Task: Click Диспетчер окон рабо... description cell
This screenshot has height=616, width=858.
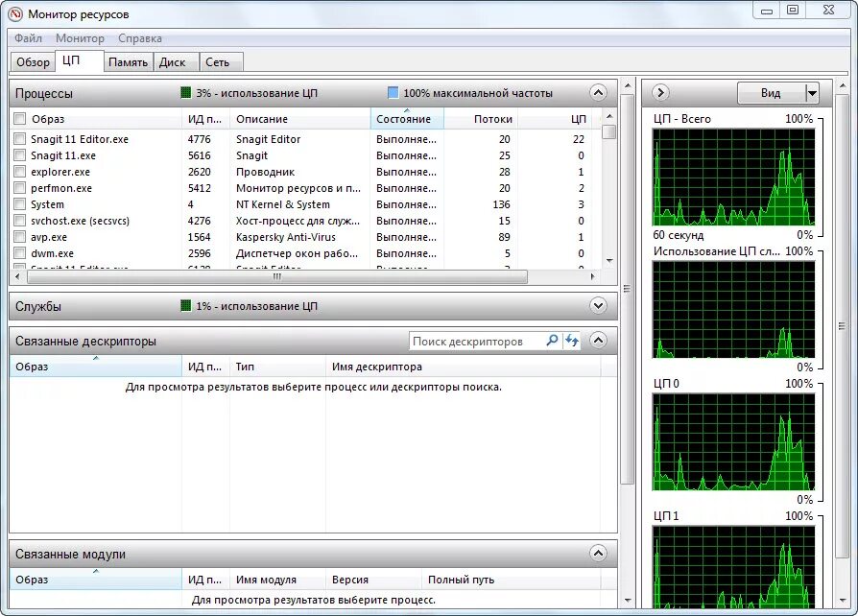Action: click(x=297, y=253)
